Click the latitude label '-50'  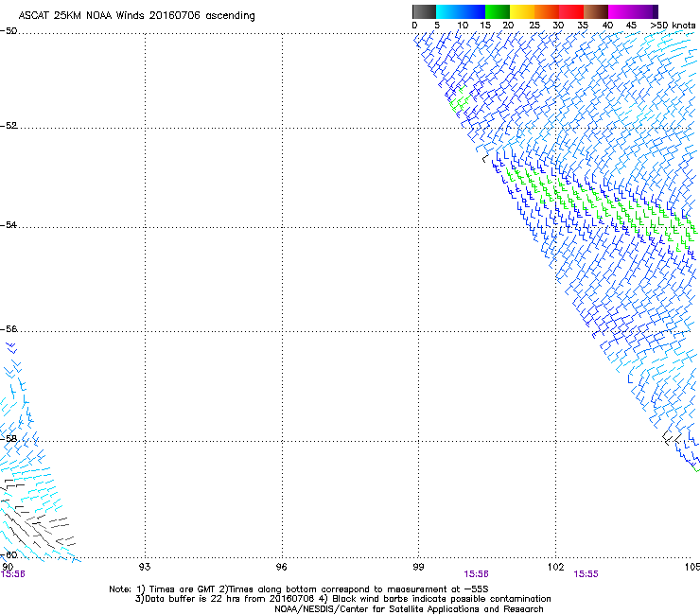coord(9,31)
